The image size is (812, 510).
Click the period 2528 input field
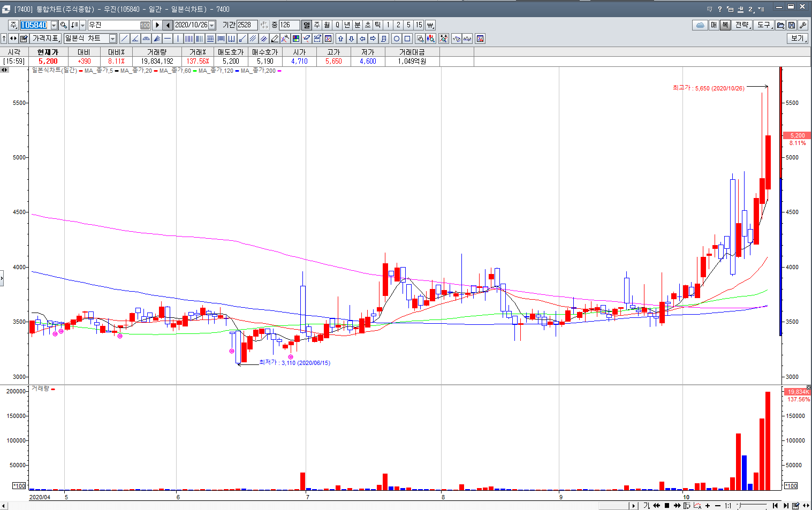click(x=247, y=25)
